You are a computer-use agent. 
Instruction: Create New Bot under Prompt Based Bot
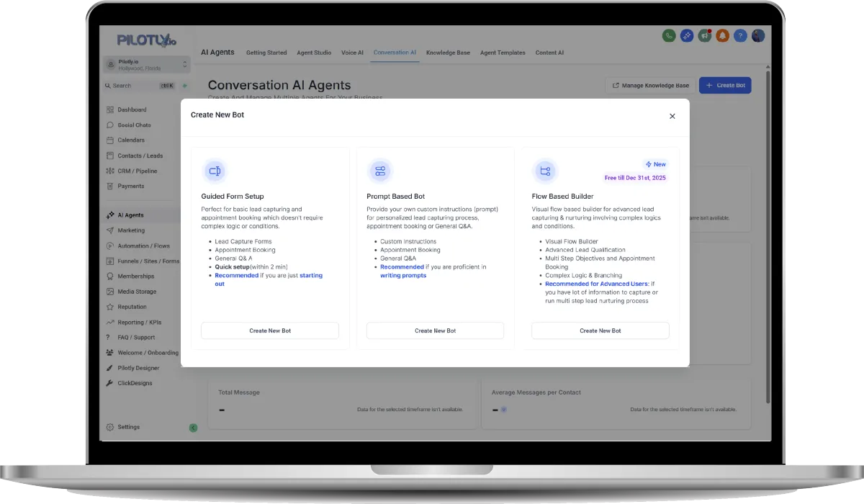pos(435,330)
